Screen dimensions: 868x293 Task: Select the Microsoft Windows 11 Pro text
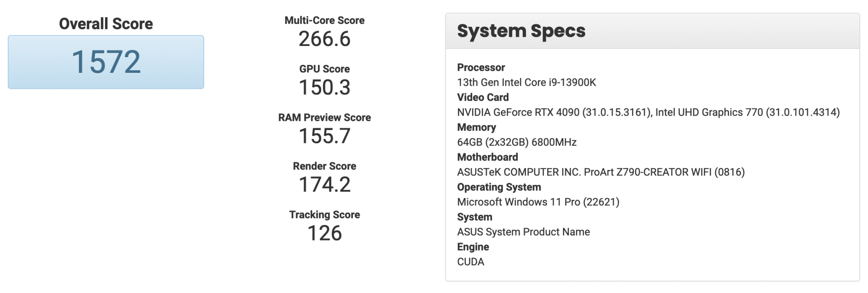click(x=538, y=202)
